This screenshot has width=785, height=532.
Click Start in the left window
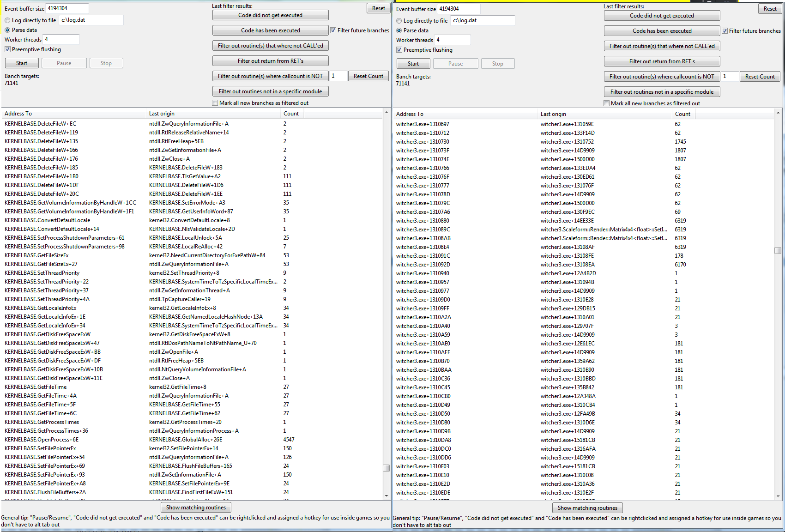pos(22,63)
